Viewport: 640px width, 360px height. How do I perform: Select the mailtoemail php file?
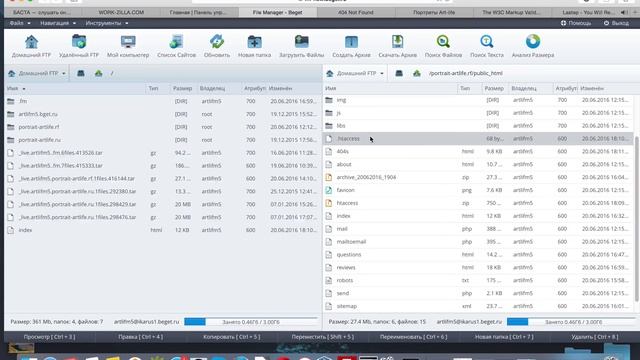tap(478, 242)
